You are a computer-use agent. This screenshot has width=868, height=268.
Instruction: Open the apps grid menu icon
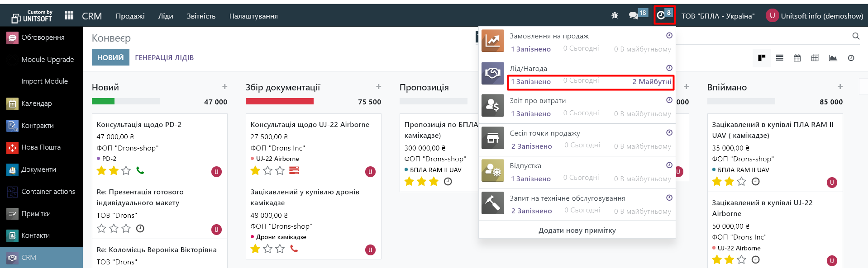coord(69,16)
